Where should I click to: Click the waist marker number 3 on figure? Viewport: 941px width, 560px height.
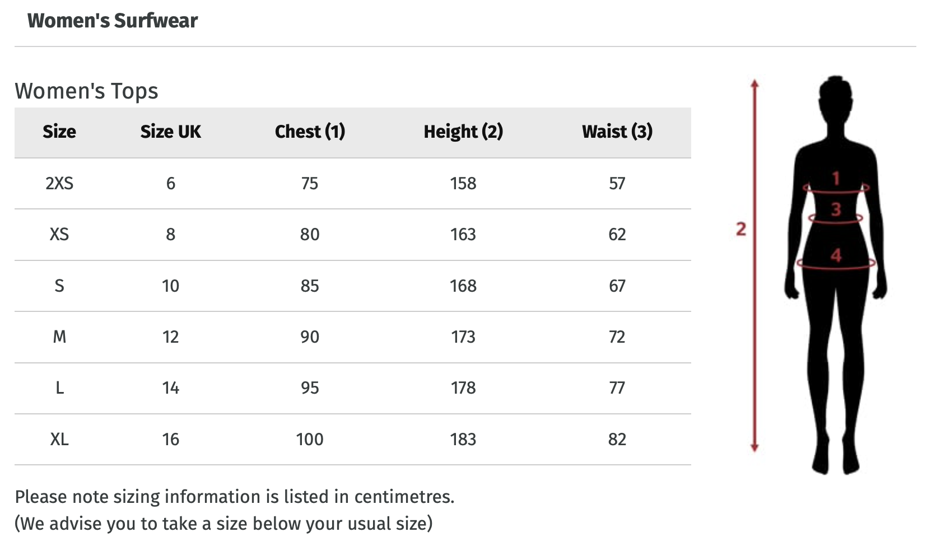[836, 209]
